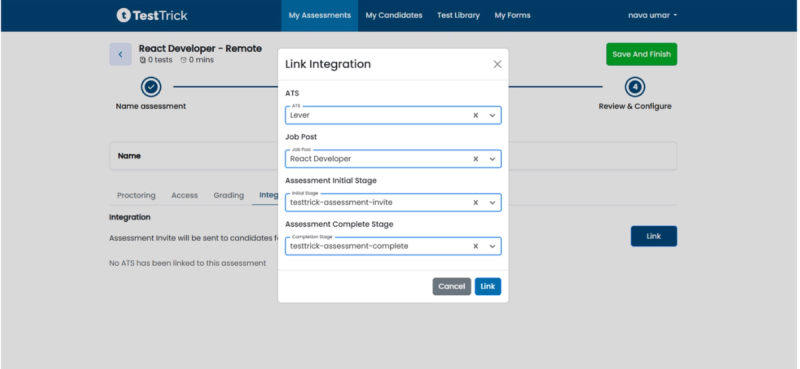
Task: Switch to My Candidates in navigation
Action: tap(394, 15)
